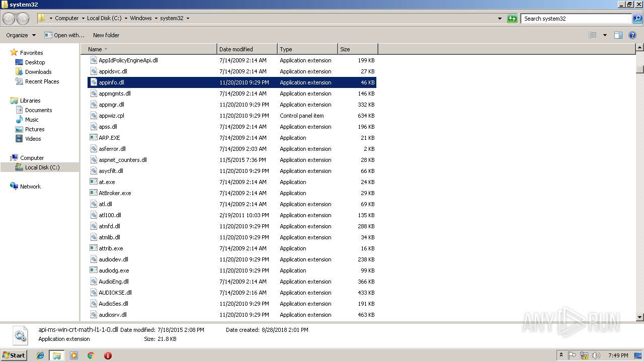The height and width of the screenshot is (362, 644).
Task: Open the Documents library icon
Action: (x=19, y=110)
